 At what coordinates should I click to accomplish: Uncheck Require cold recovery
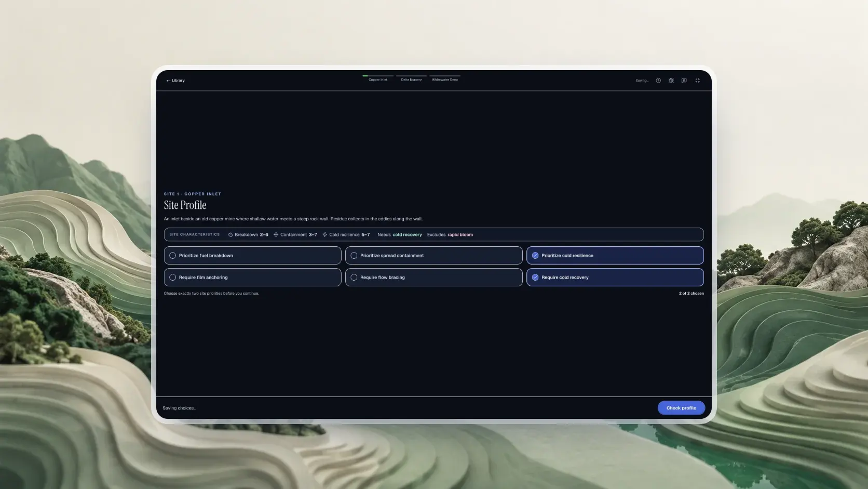coord(615,277)
